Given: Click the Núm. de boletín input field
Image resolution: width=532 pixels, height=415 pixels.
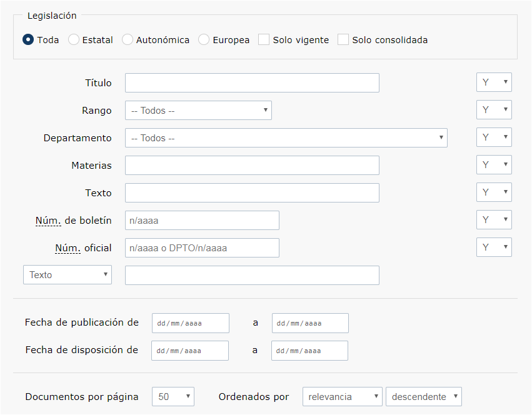Looking at the screenshot, I should (202, 220).
